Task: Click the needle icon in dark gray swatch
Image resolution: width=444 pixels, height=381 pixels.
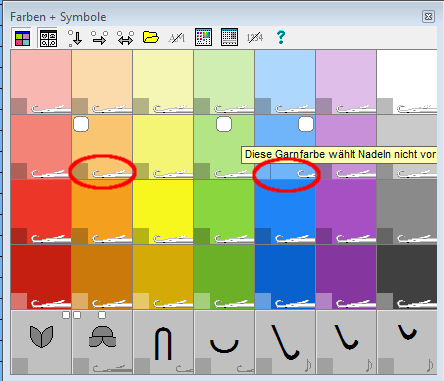Action: 417,303
